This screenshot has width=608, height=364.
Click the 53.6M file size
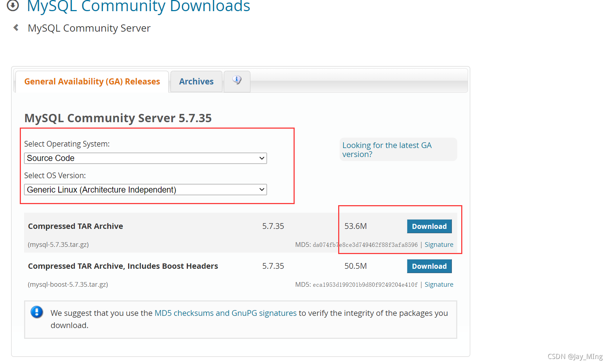(x=355, y=226)
